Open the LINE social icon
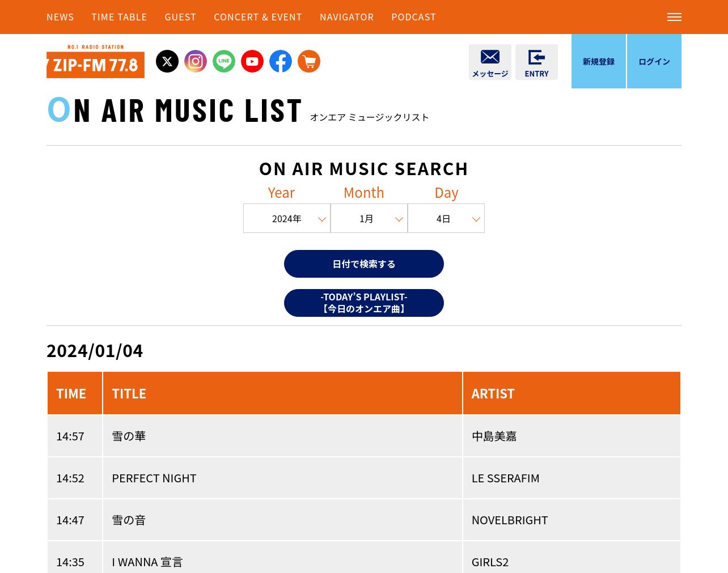Screen dimensions: 728x573 224,61
